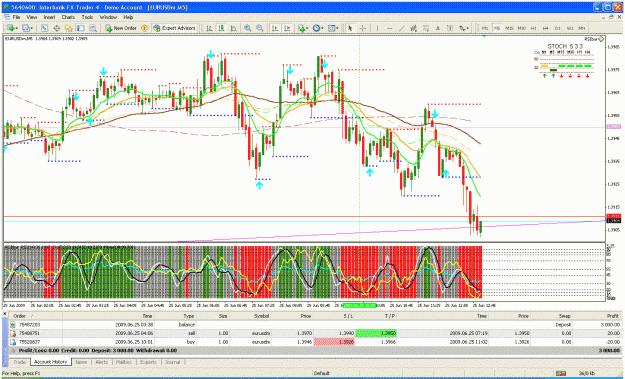Toggle the M30 timeframe button
Image resolution: width=625 pixels, height=379 pixels.
coord(521,28)
